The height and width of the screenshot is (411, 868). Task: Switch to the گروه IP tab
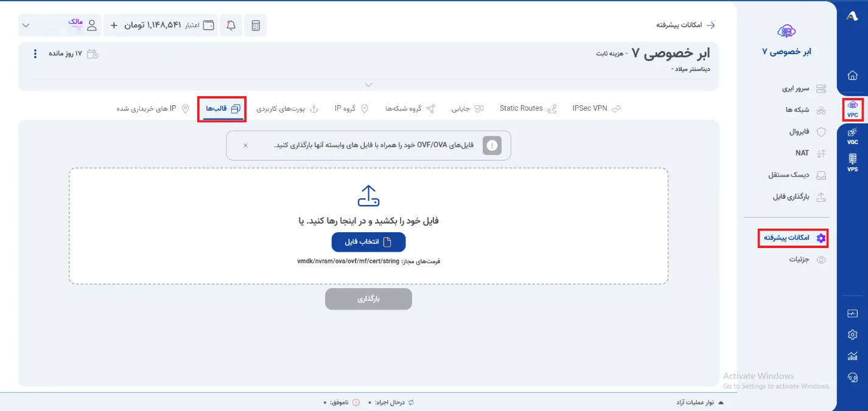[352, 108]
